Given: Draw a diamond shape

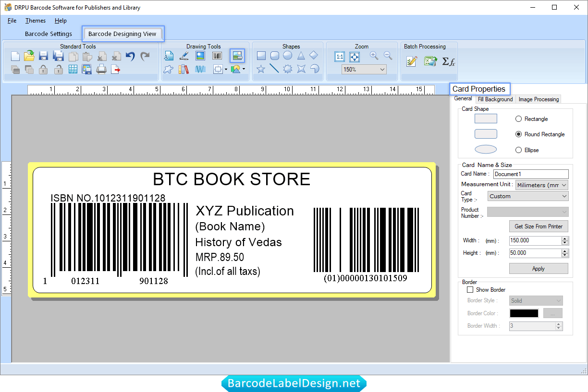Looking at the screenshot, I should point(314,56).
